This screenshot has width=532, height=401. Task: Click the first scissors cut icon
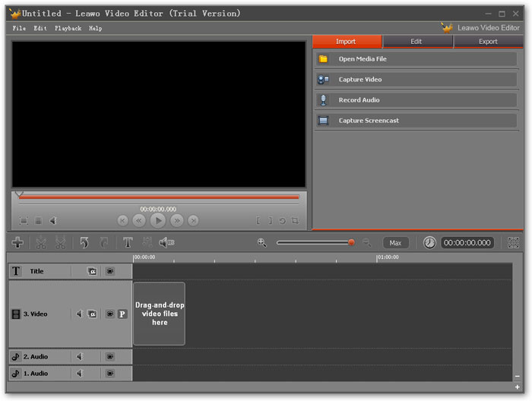[41, 242]
